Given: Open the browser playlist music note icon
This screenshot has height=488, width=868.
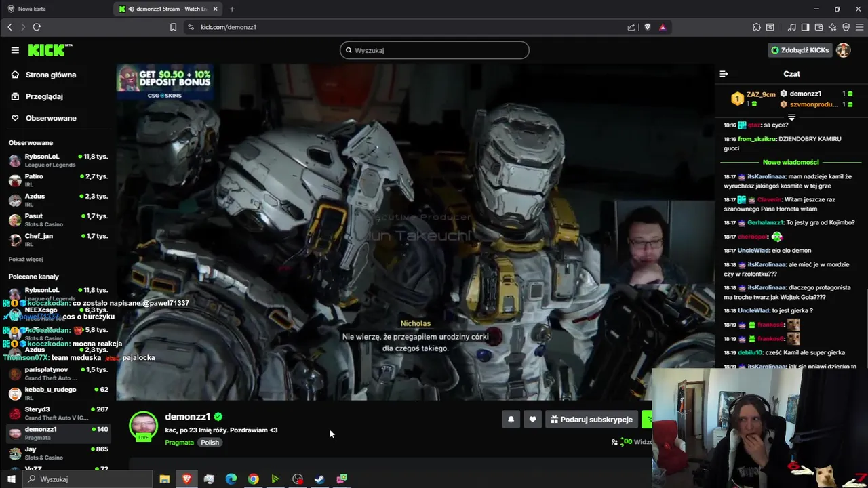Looking at the screenshot, I should click(x=792, y=27).
